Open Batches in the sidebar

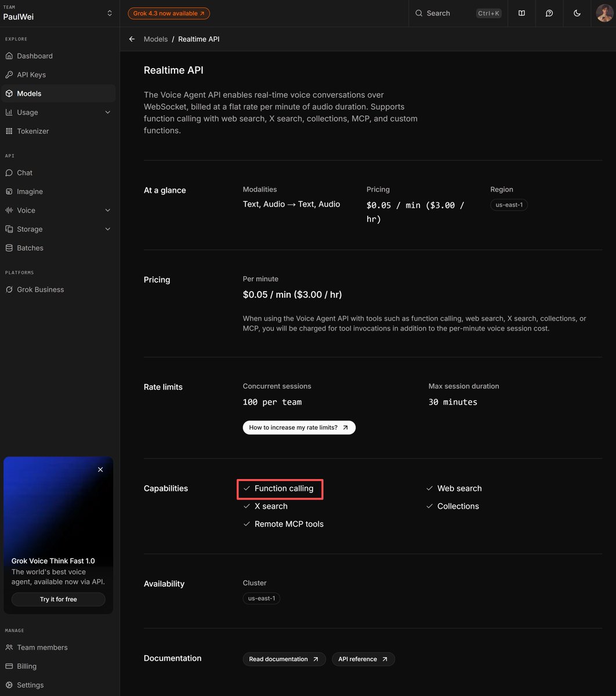(x=58, y=248)
